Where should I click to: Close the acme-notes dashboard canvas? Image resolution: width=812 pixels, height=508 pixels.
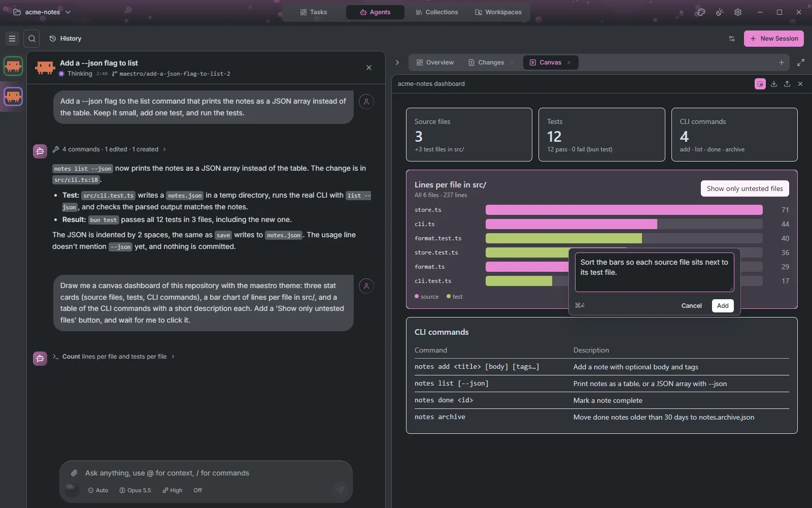[800, 84]
